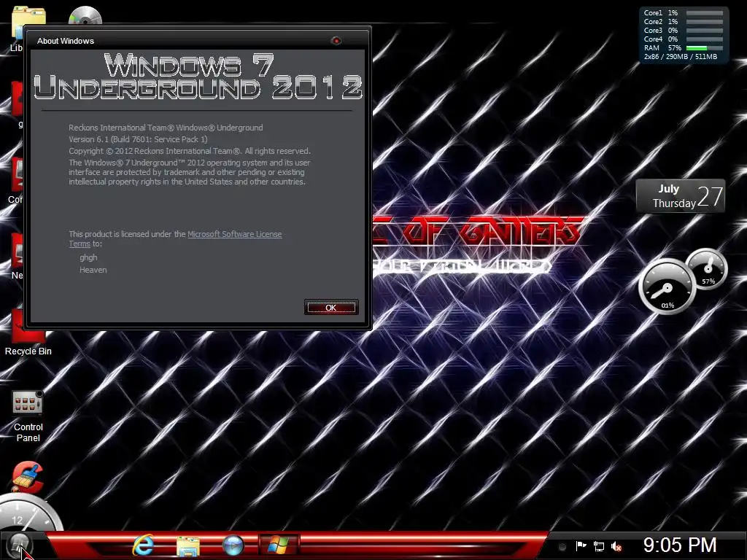
Task: Launch CCleaner from the desktop
Action: [28, 476]
